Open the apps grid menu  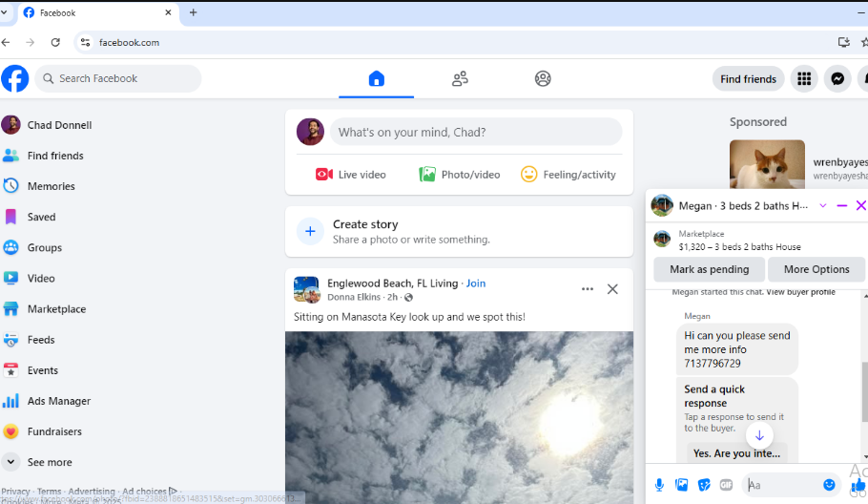click(804, 79)
